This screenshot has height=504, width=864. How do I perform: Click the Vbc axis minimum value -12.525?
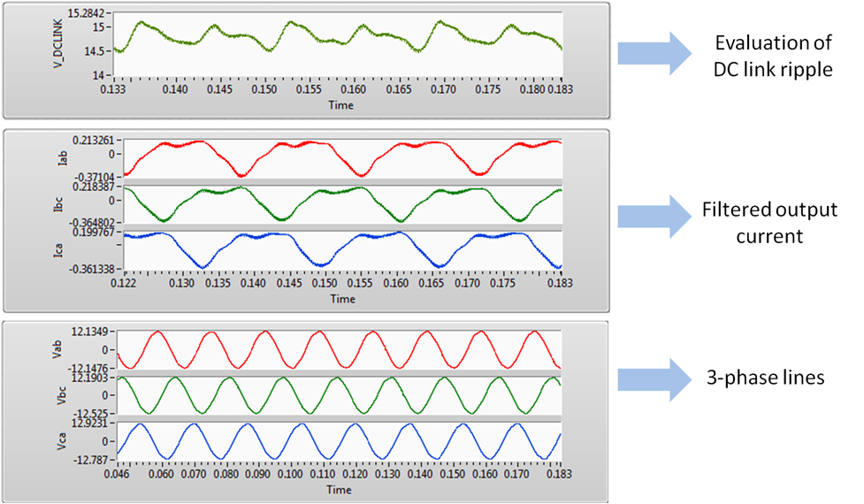click(94, 413)
